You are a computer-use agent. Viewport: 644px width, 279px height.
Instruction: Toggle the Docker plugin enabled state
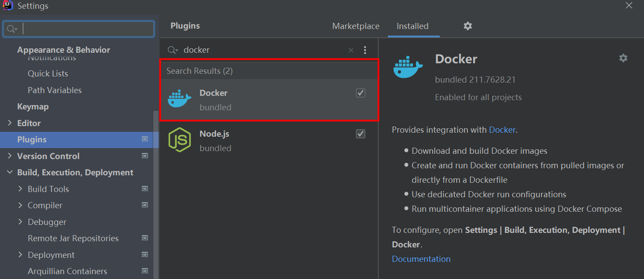tap(360, 93)
